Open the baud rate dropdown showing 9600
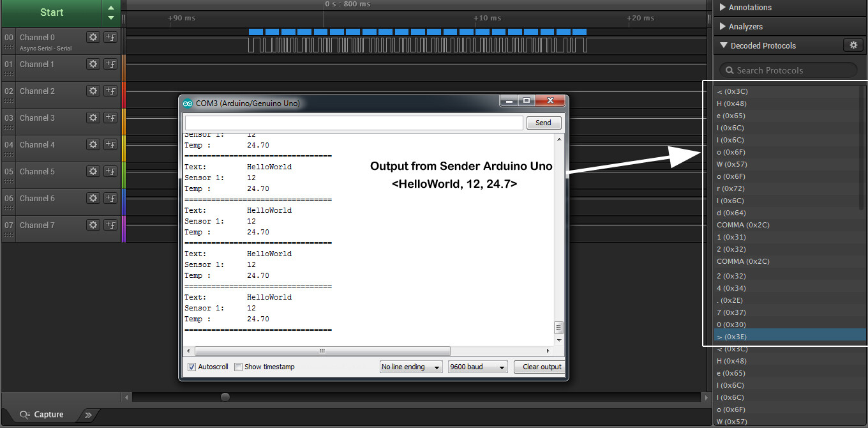Screen dimensions: 868x428 click(477, 366)
